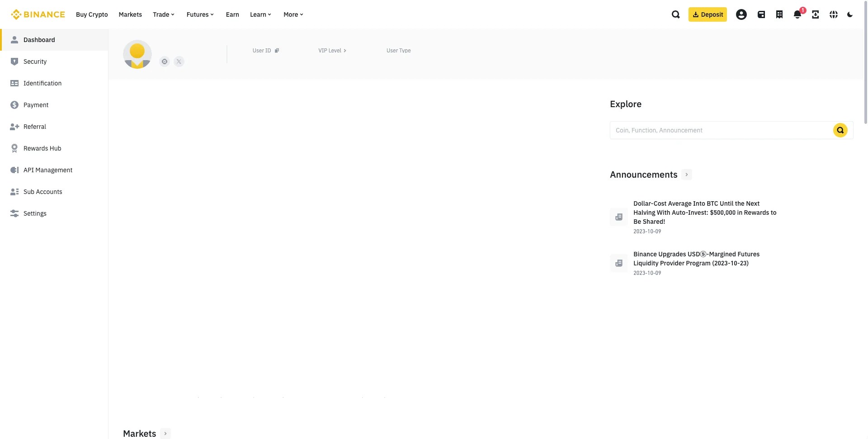868x439 pixels.
Task: Click the yellow Deposit button
Action: click(707, 14)
